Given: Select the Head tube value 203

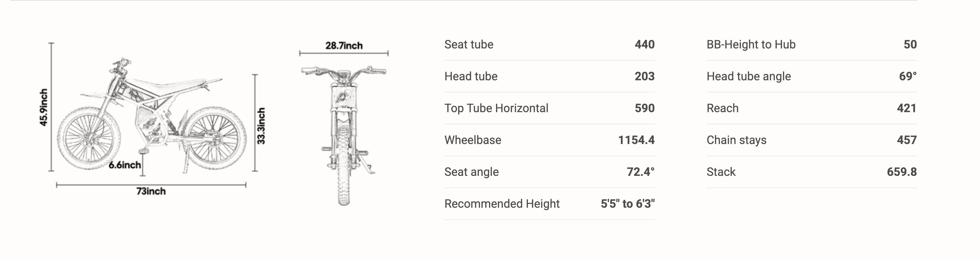Looking at the screenshot, I should (x=644, y=76).
